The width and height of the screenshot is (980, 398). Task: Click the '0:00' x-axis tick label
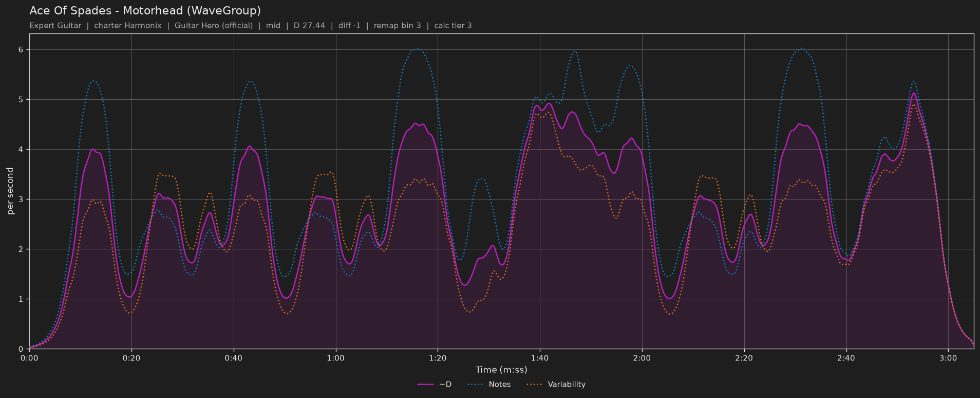tap(29, 358)
